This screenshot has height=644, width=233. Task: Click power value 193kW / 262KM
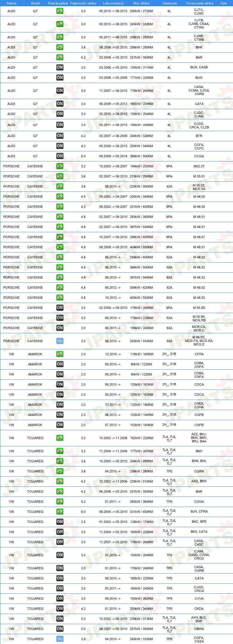(x=142, y=599)
